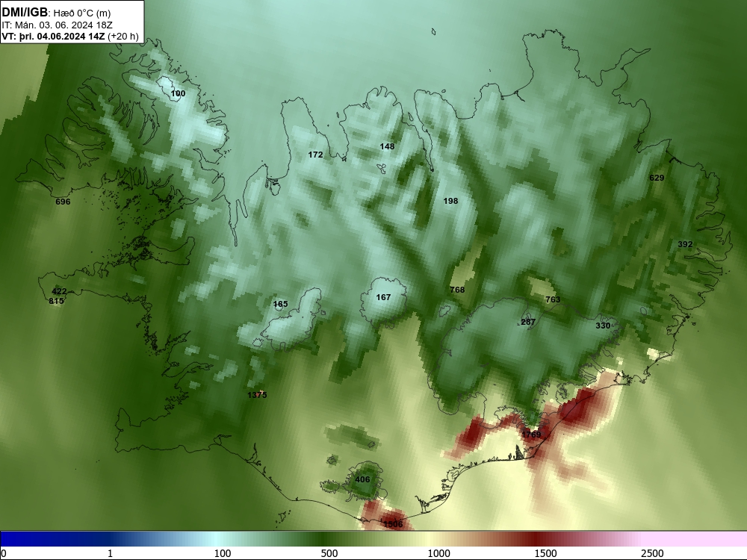
Task: Select the 287 value on Vatnajökull
Action: (528, 321)
